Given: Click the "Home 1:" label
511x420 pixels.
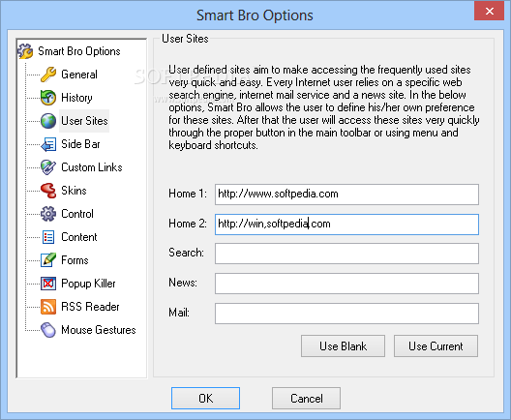Looking at the screenshot, I should (188, 194).
